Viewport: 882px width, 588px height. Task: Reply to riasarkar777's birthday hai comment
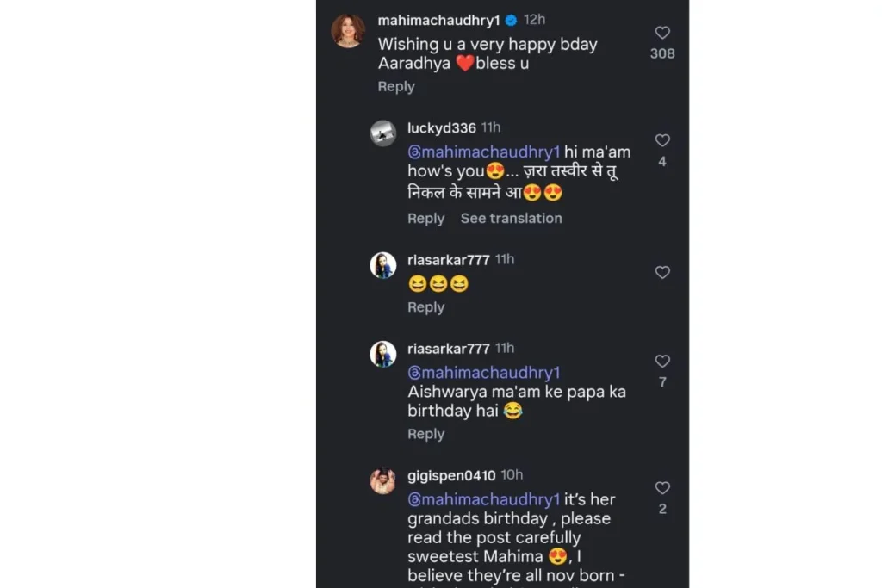pyautogui.click(x=425, y=434)
